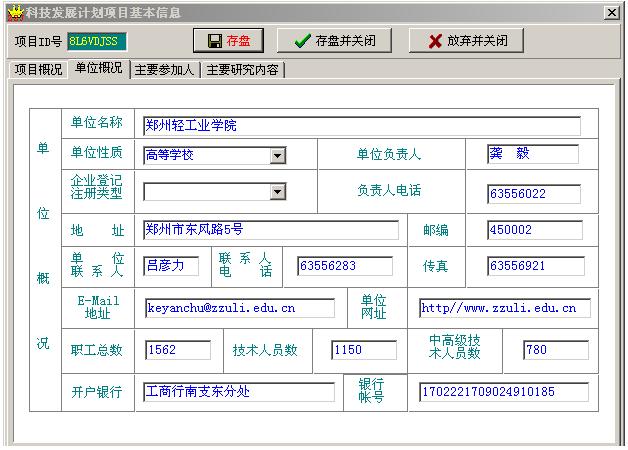
Task: Focus the 单位网址 website field
Action: [504, 308]
